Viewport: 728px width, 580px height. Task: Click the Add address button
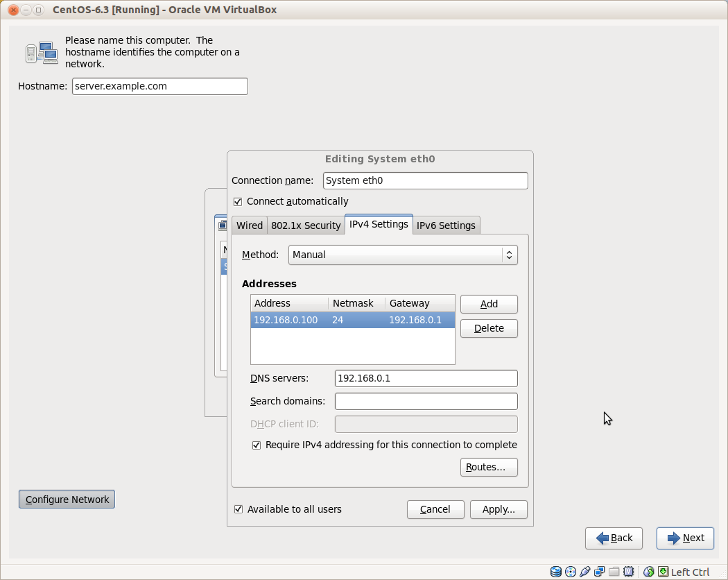pyautogui.click(x=489, y=304)
